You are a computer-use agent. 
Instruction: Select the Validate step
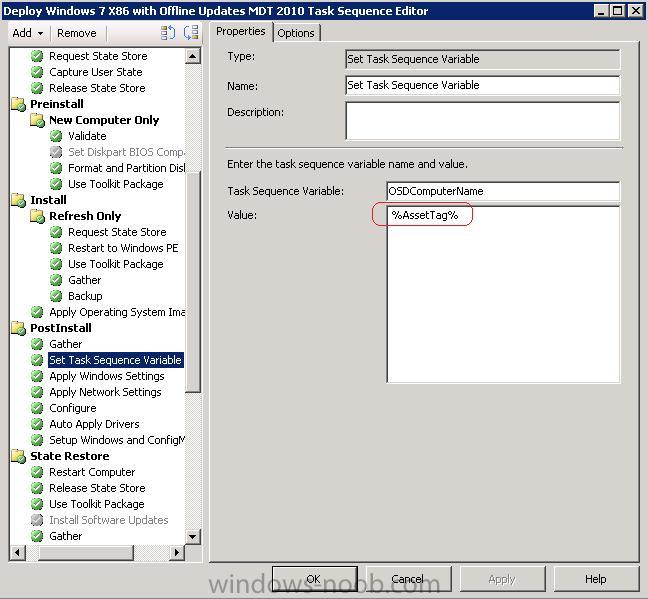pyautogui.click(x=87, y=136)
